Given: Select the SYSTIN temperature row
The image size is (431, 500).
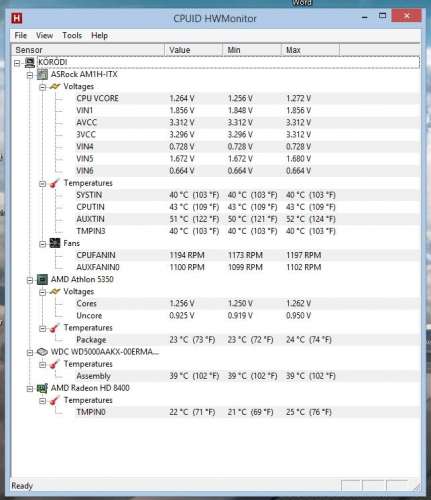Looking at the screenshot, I should tap(247, 195).
